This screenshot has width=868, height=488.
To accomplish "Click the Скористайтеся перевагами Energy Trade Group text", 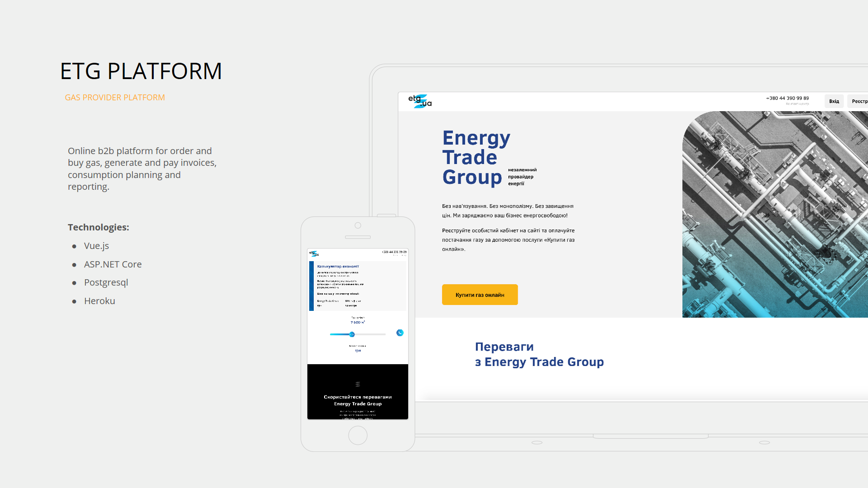I will pyautogui.click(x=358, y=400).
